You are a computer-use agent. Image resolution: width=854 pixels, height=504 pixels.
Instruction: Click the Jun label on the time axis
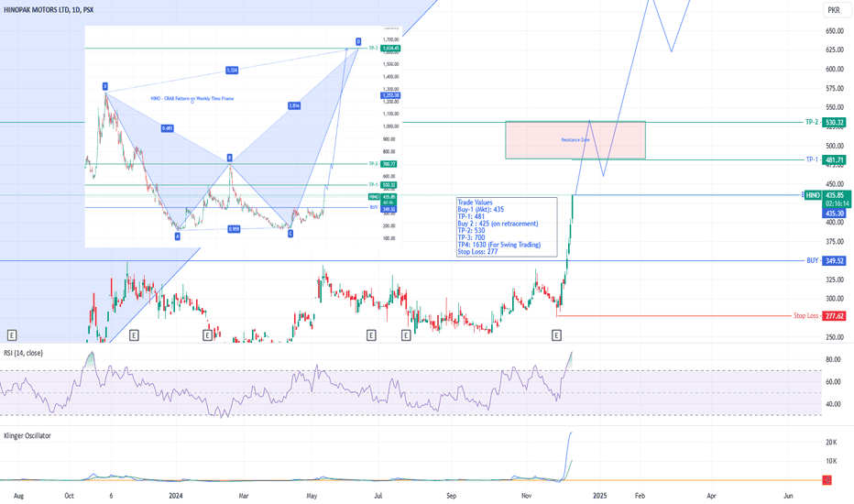point(788,496)
